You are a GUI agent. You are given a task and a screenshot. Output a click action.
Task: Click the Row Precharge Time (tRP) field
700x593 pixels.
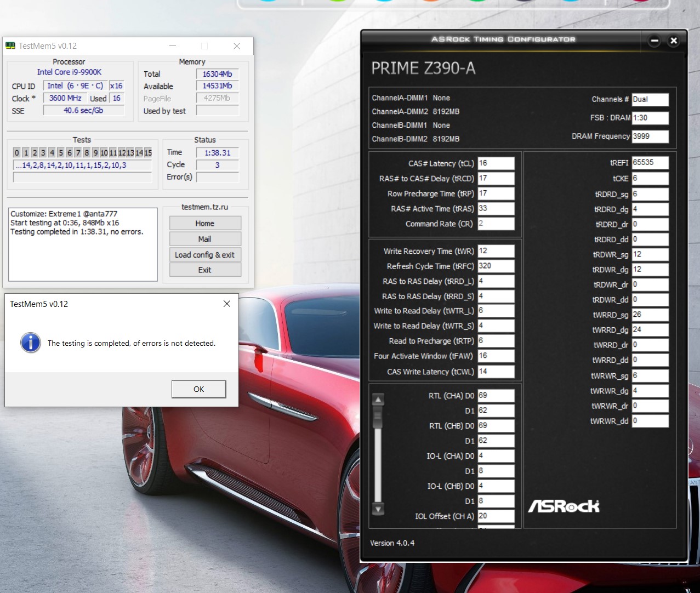click(x=496, y=193)
